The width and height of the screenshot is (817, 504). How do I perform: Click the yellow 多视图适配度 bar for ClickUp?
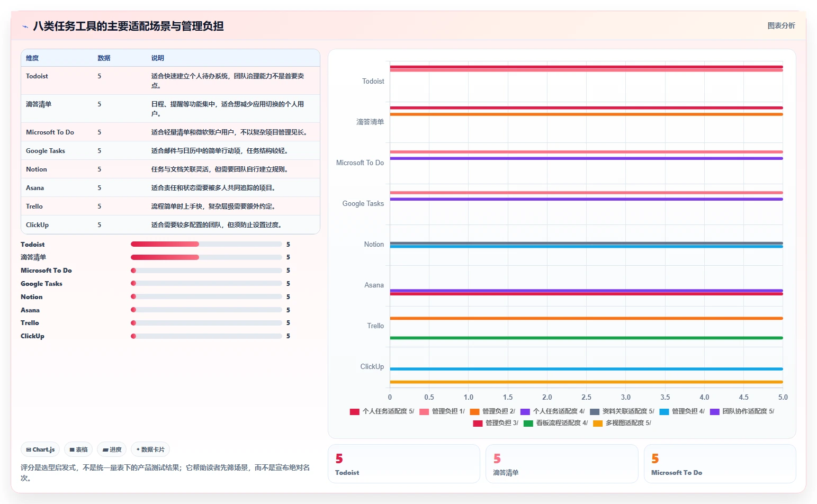point(586,382)
